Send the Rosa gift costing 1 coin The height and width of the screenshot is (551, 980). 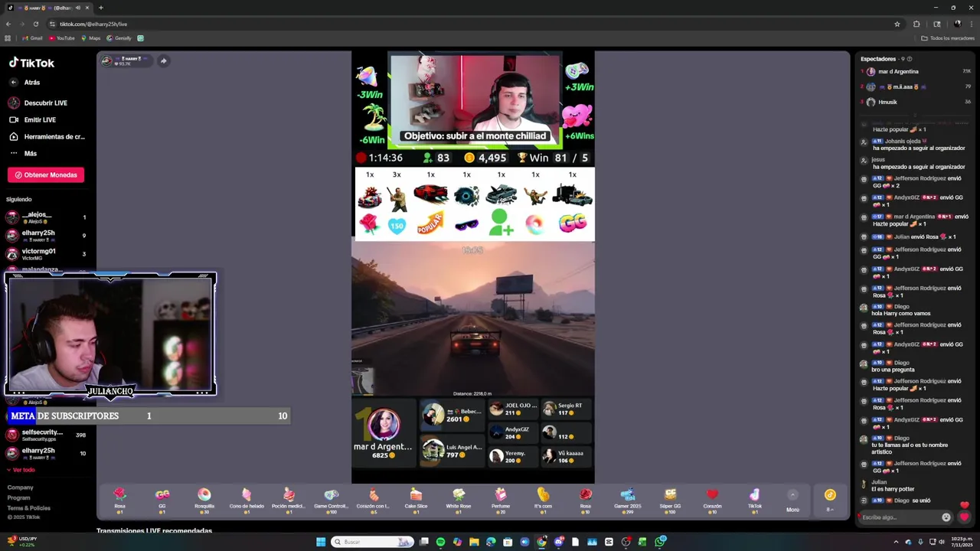pos(119,500)
